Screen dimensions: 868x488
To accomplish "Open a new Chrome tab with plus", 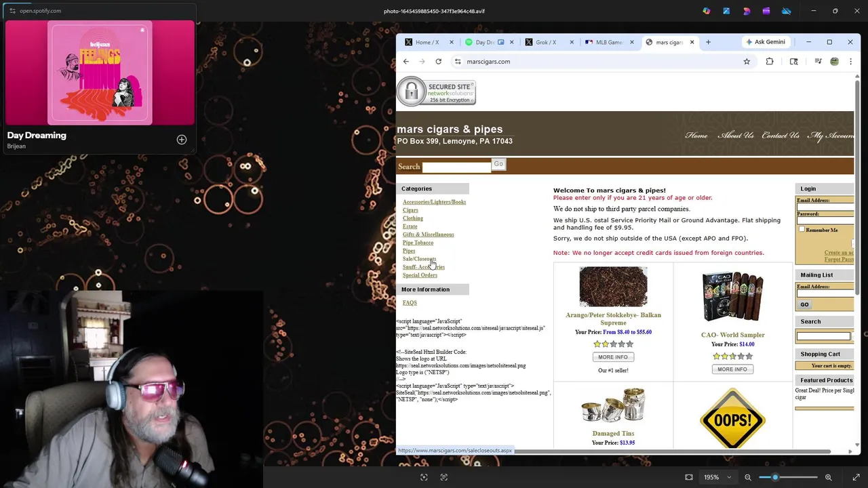I will tap(708, 42).
